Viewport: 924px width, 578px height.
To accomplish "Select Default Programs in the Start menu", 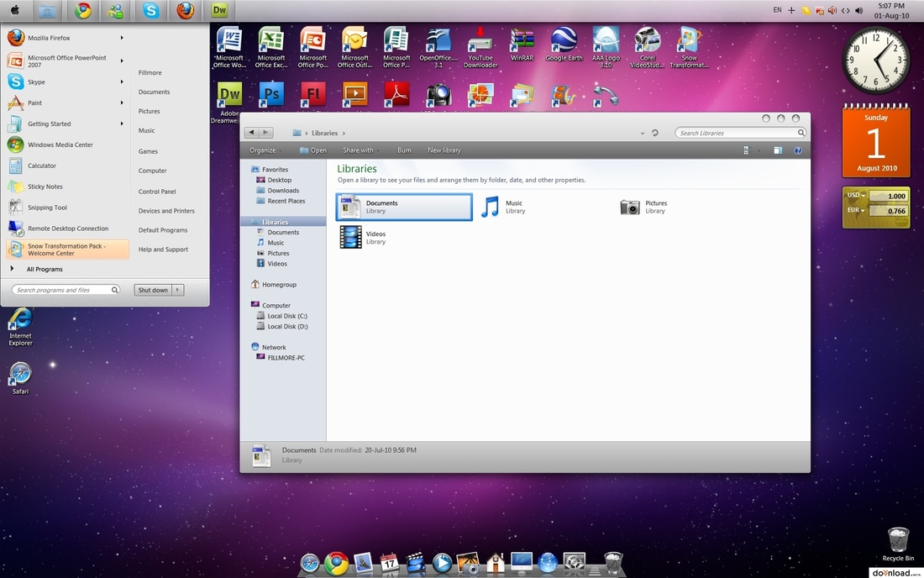I will pyautogui.click(x=163, y=230).
